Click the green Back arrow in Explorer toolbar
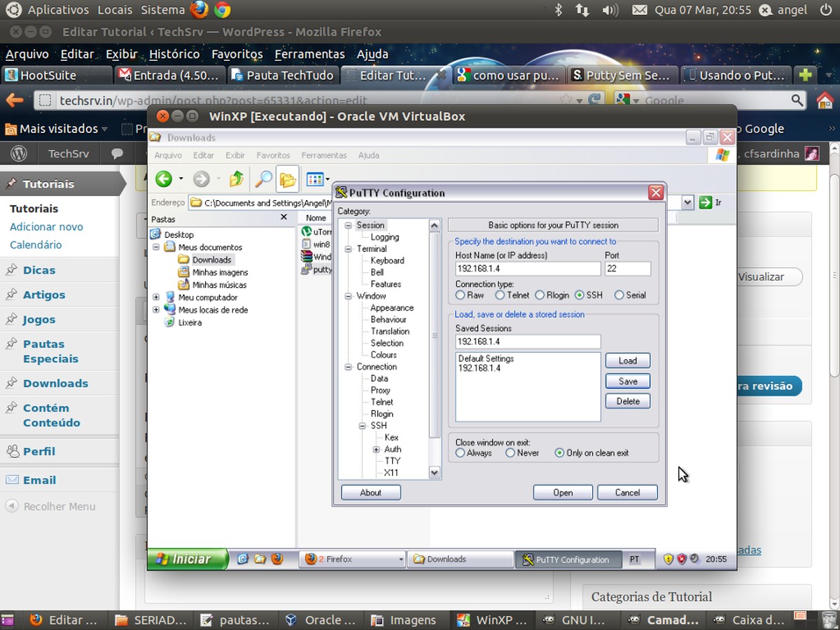This screenshot has width=840, height=630. click(x=164, y=179)
